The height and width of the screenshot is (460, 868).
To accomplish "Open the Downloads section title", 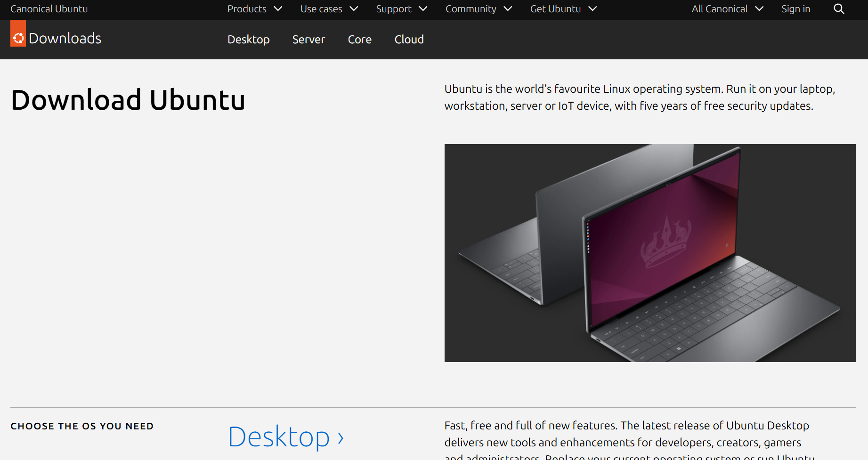I will pyautogui.click(x=65, y=38).
